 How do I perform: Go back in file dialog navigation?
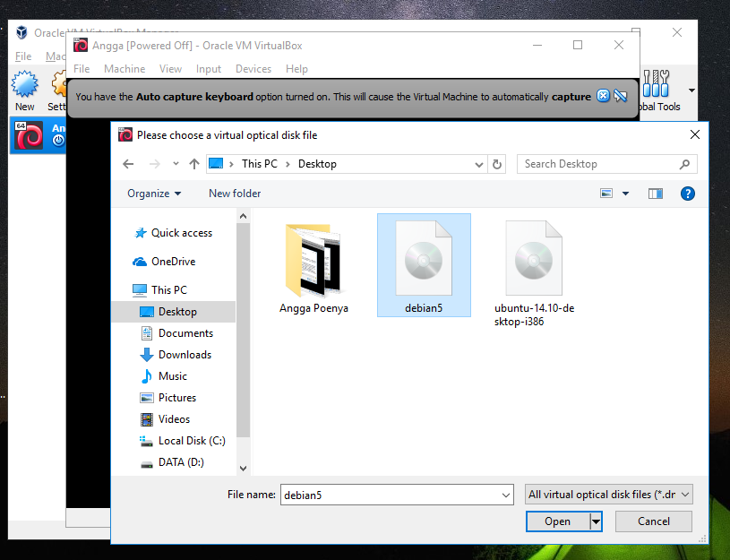click(x=128, y=164)
